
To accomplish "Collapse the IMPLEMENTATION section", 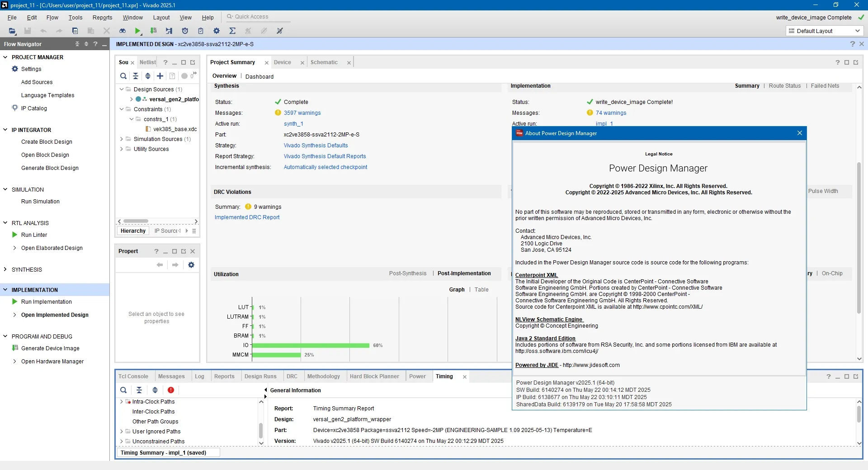I will (5, 290).
